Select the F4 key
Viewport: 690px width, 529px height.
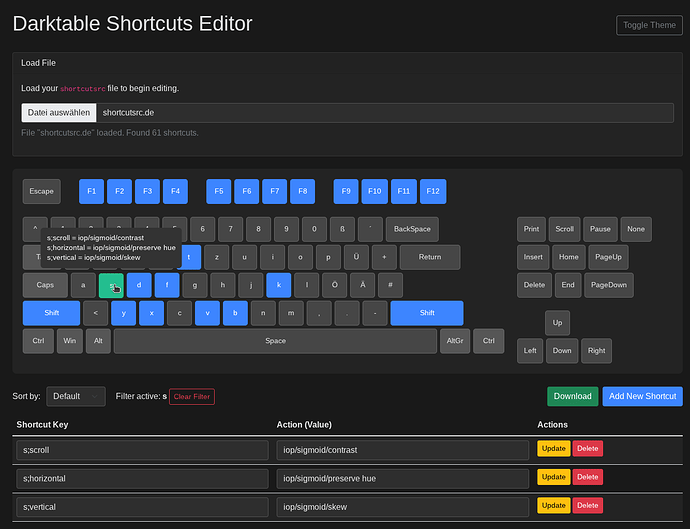pos(175,191)
